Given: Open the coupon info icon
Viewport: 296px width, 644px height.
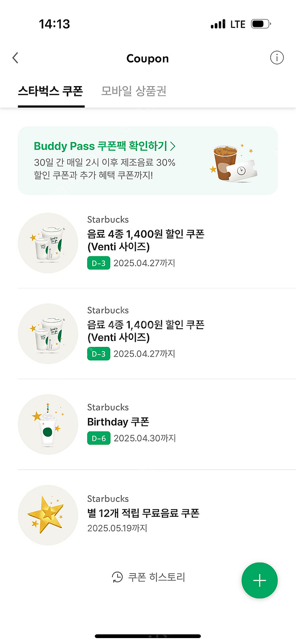Looking at the screenshot, I should (x=277, y=58).
